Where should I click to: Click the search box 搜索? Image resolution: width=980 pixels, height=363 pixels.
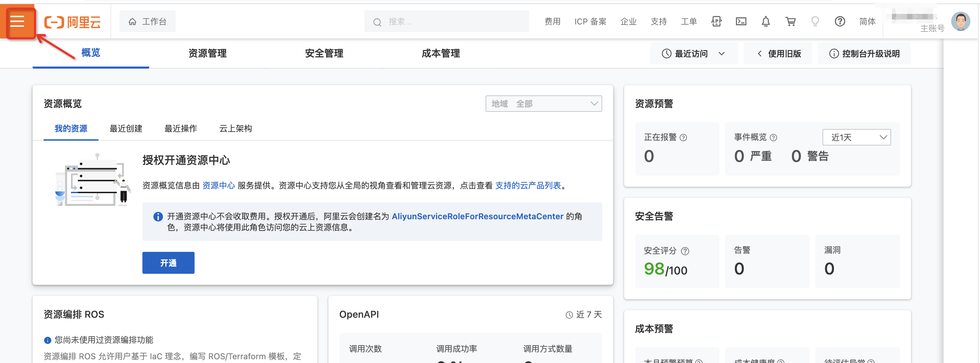(x=447, y=22)
